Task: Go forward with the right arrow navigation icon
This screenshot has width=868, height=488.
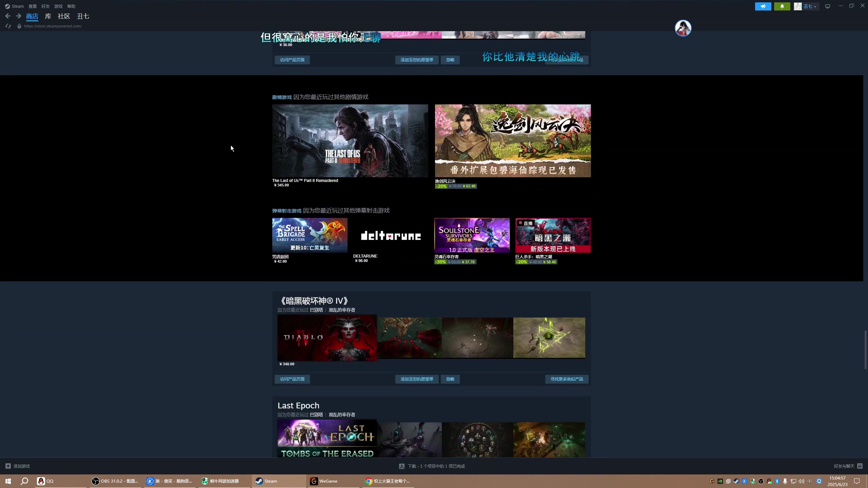Action: [x=19, y=16]
